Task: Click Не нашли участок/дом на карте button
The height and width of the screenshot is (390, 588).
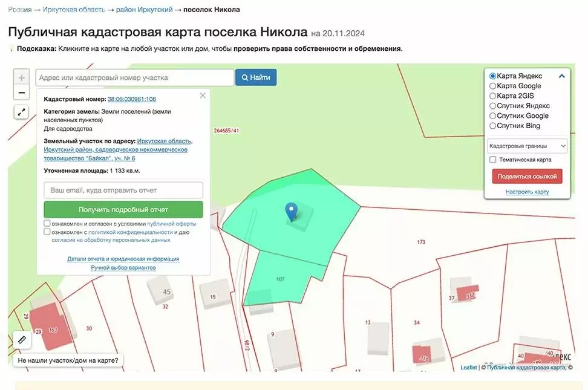Action: point(68,361)
